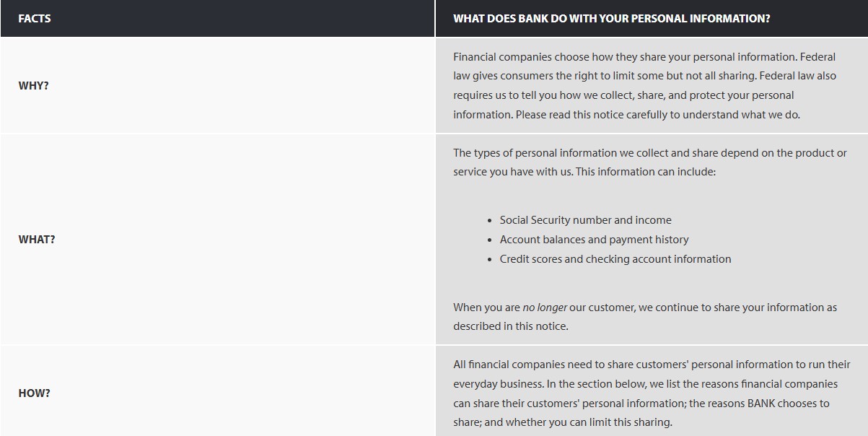Click the 'share; and whether you can limit this sharing.' line
Screen dimensions: 868x436
(562, 422)
